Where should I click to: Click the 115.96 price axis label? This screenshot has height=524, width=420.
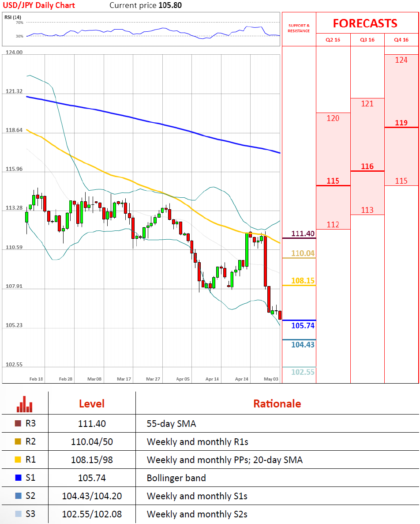(x=14, y=169)
